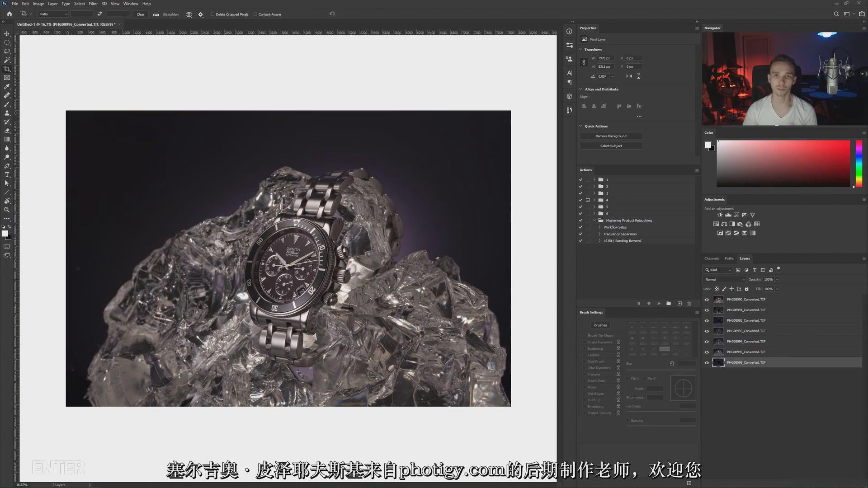This screenshot has width=868, height=488.
Task: Select the Move tool
Action: (x=7, y=34)
